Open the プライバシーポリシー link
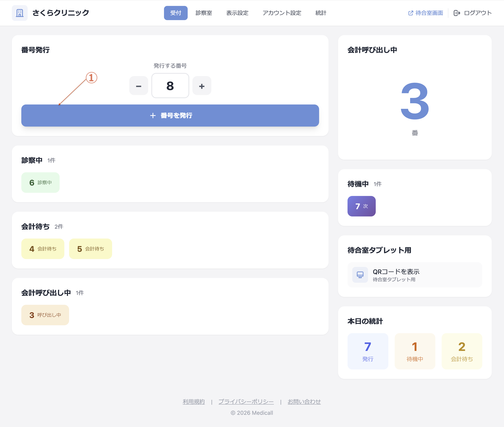This screenshot has height=427, width=504. click(246, 402)
